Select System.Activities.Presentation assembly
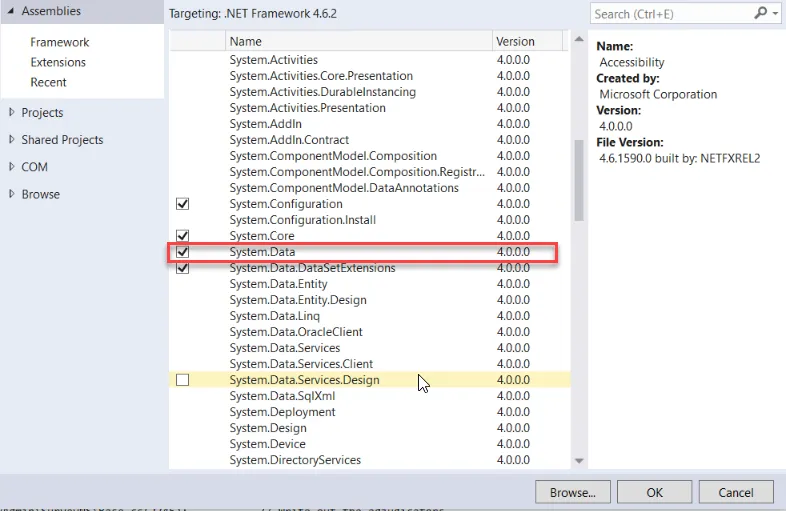This screenshot has width=786, height=511. coord(369,108)
